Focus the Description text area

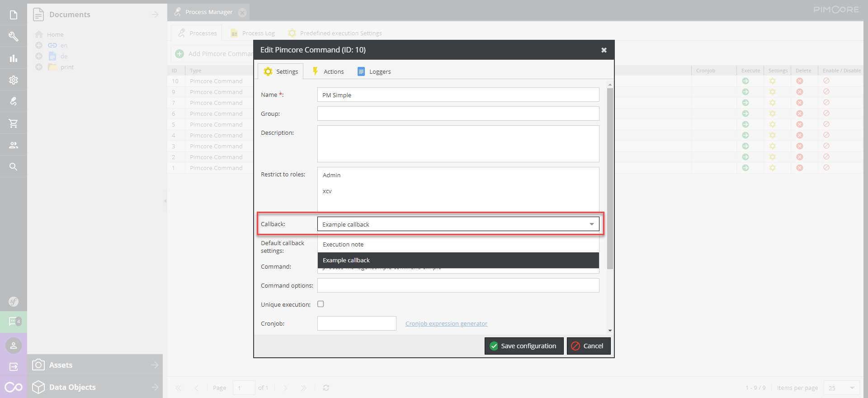tap(458, 144)
